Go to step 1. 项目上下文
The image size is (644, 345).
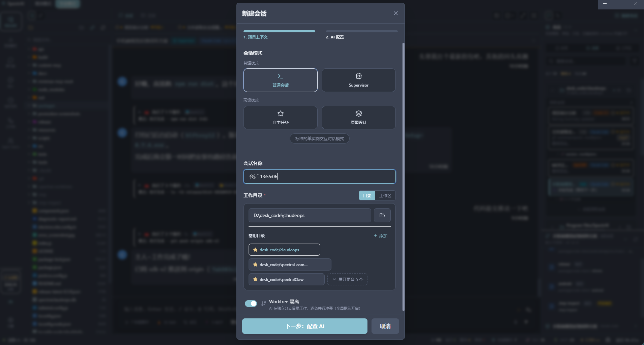(256, 37)
